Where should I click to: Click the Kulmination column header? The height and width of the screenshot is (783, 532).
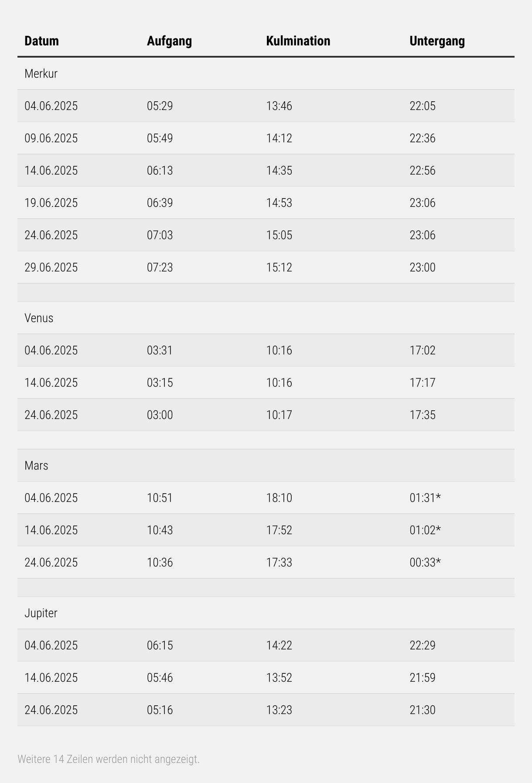click(x=298, y=41)
